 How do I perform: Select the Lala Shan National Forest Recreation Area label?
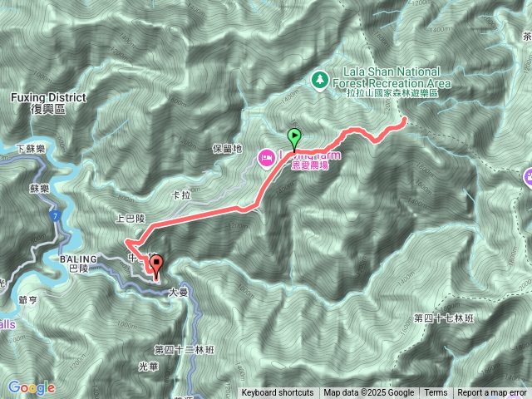[392, 82]
